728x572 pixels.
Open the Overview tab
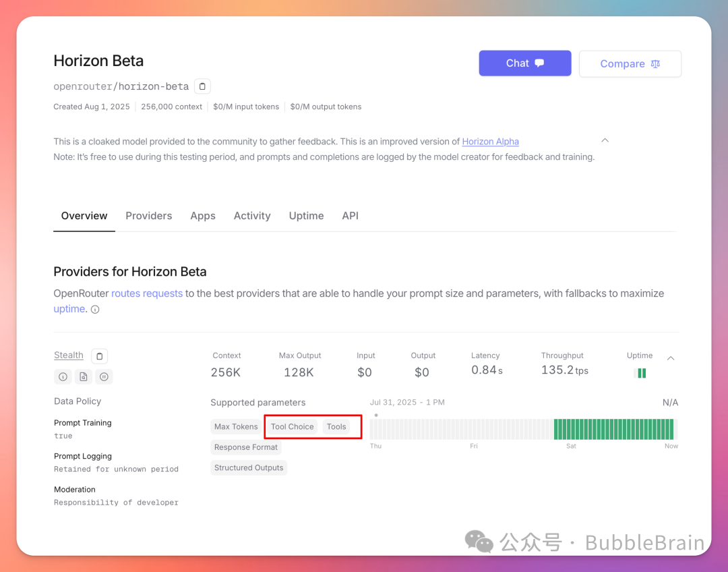[84, 216]
